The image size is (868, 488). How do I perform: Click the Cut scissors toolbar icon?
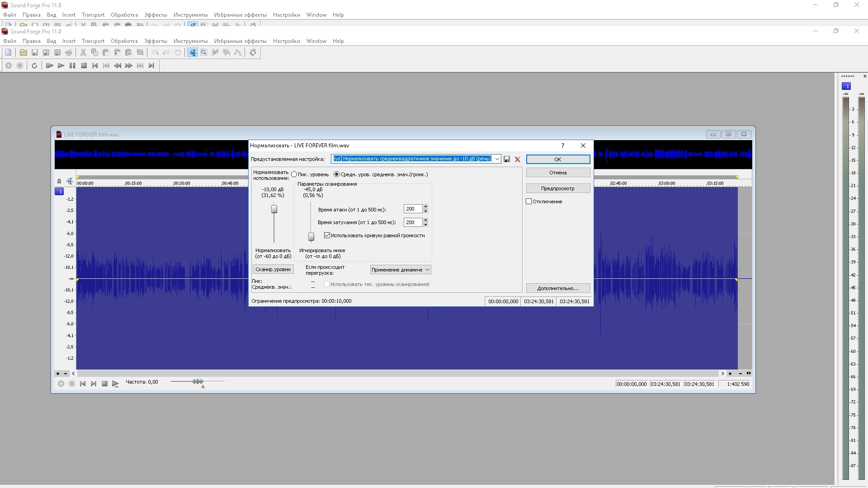(x=83, y=53)
